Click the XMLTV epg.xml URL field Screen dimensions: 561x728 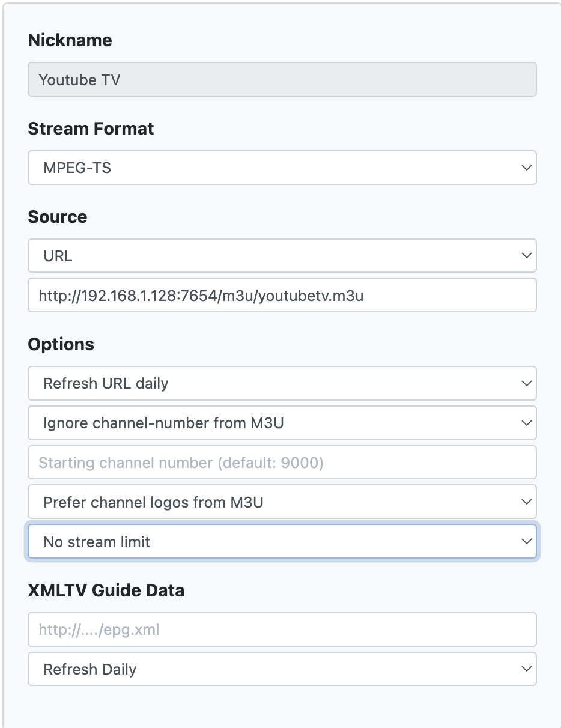click(x=282, y=629)
